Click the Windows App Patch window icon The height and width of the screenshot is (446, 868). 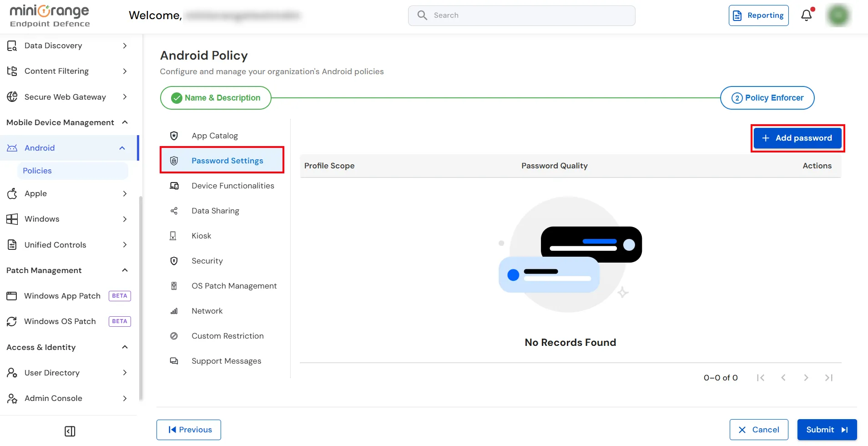pos(12,296)
